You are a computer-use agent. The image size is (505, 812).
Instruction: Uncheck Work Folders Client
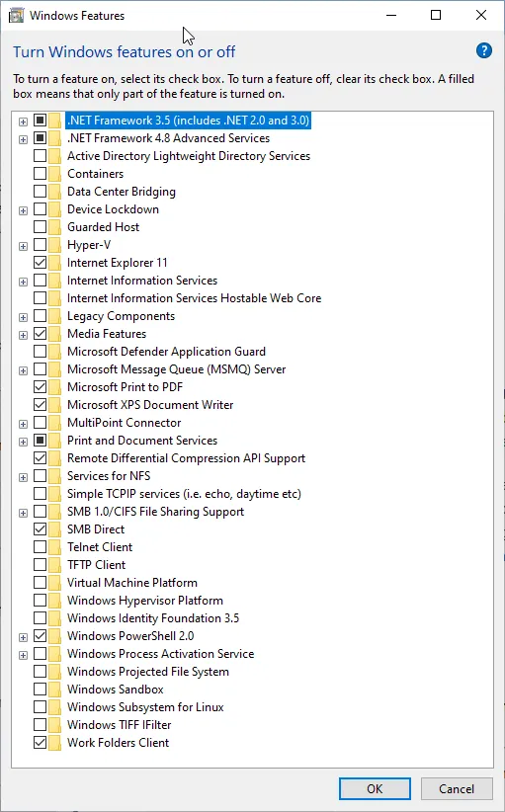click(40, 742)
